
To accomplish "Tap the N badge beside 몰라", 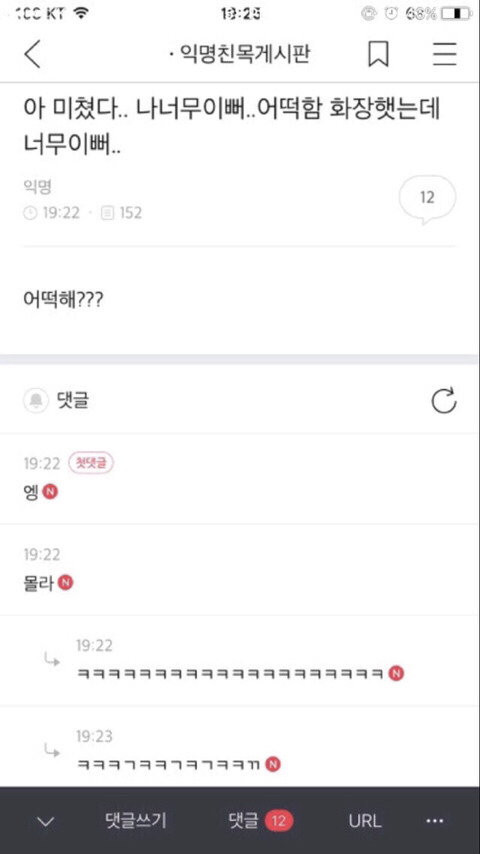I will [65, 583].
